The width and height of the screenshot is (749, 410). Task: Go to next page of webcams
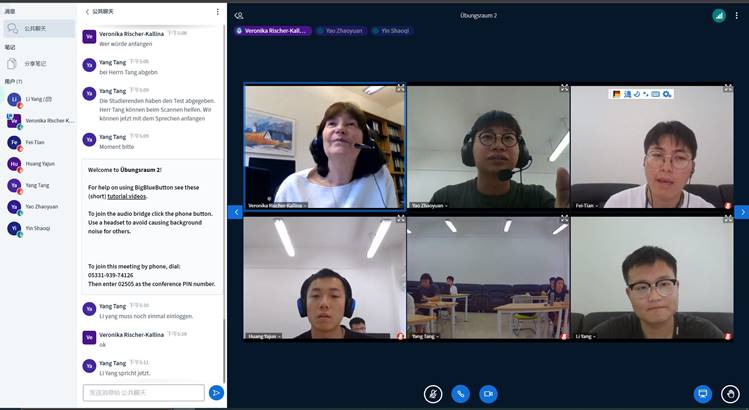click(x=741, y=212)
